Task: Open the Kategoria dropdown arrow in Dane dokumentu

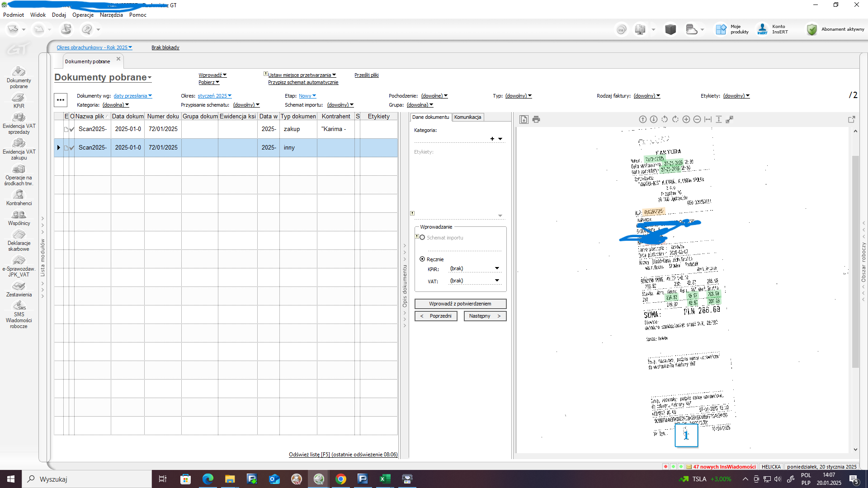Action: point(500,139)
